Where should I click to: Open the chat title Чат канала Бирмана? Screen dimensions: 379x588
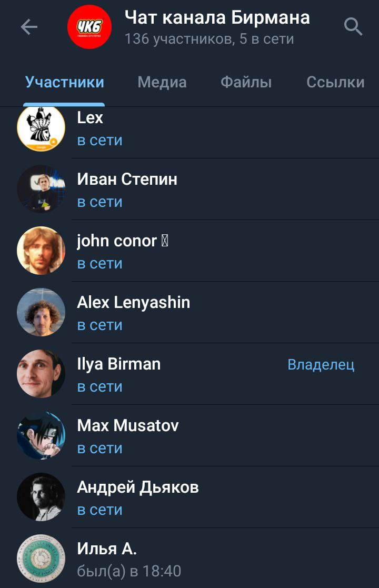pyautogui.click(x=217, y=17)
